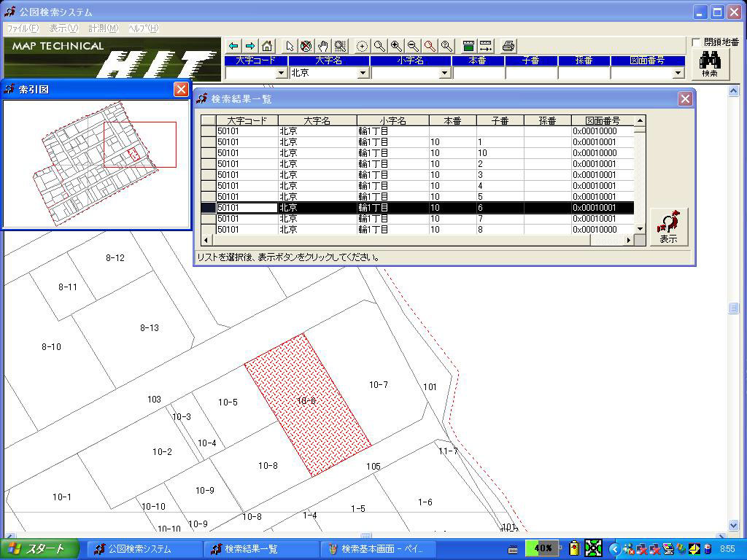Go to the home view icon

pos(267,46)
